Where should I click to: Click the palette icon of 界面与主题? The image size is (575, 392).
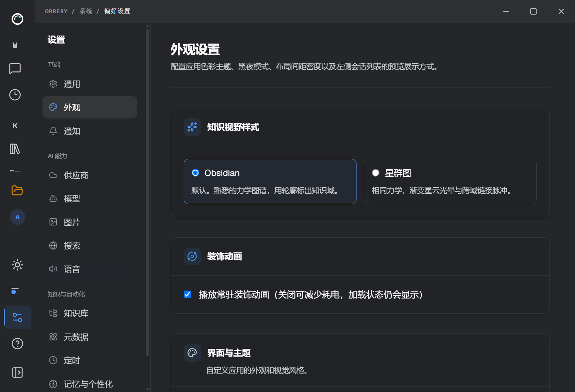point(192,353)
